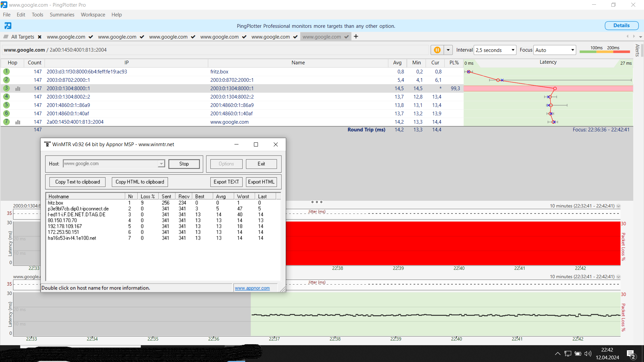This screenshot has height=362, width=644.
Task: Click the graph icon on hop 3
Action: (x=18, y=88)
